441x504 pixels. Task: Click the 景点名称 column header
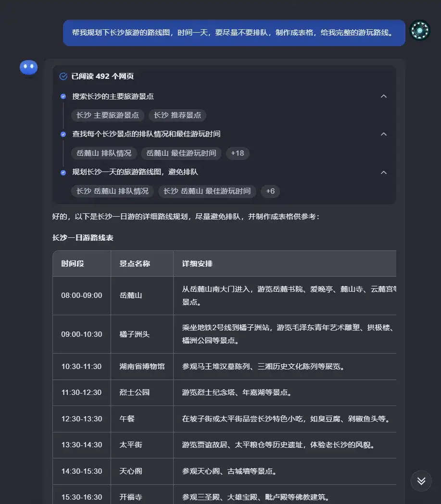tap(142, 264)
